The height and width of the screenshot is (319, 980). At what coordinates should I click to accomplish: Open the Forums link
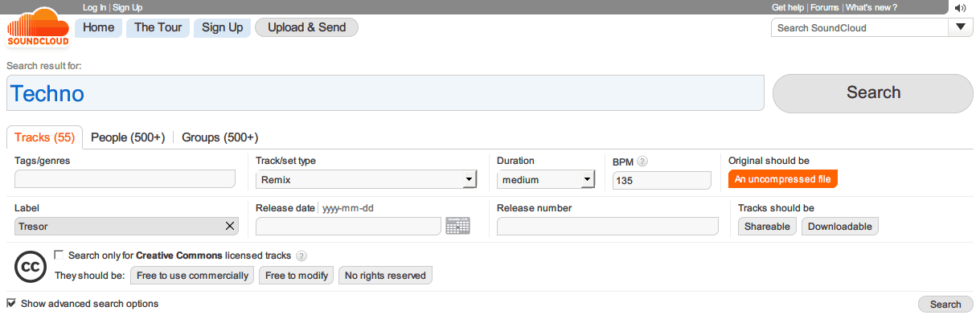point(824,7)
